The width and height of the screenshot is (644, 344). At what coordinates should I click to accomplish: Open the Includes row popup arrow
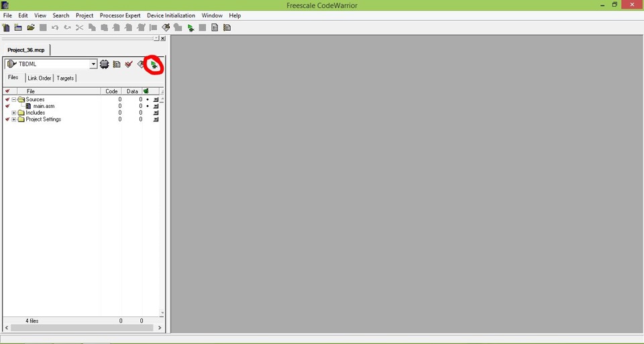click(x=156, y=113)
